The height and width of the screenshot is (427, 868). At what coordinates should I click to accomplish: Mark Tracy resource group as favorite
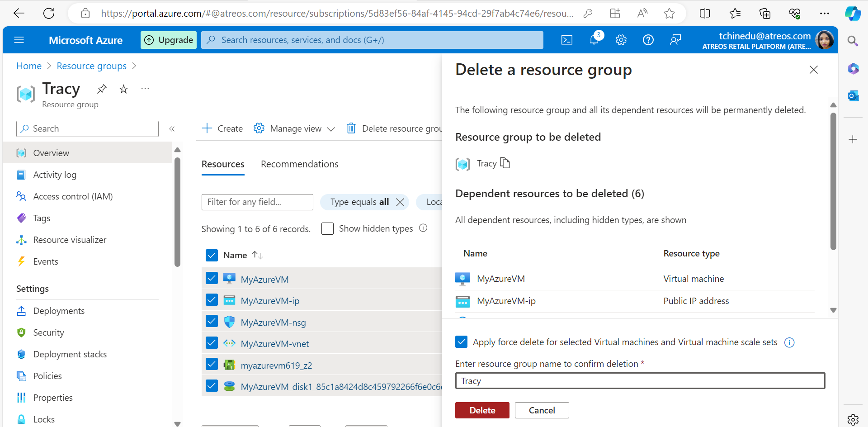pyautogui.click(x=123, y=89)
